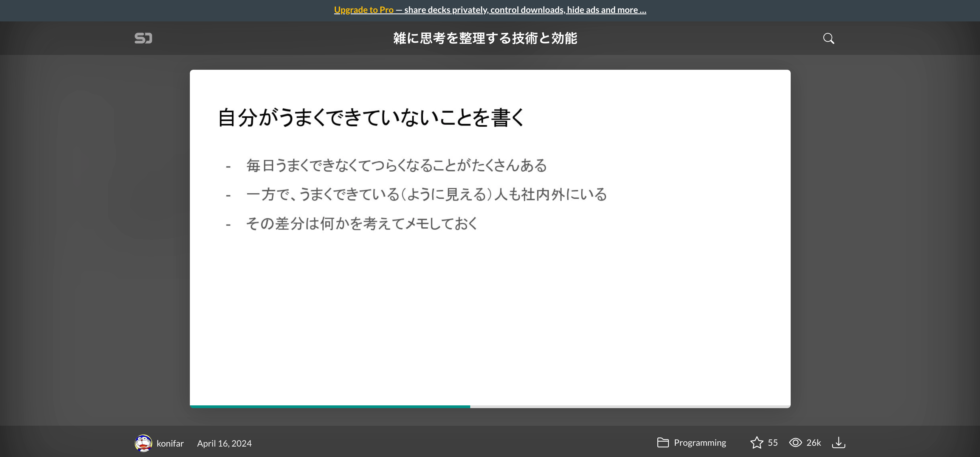Select the Programming category folder icon
The image size is (980, 457).
pos(663,442)
